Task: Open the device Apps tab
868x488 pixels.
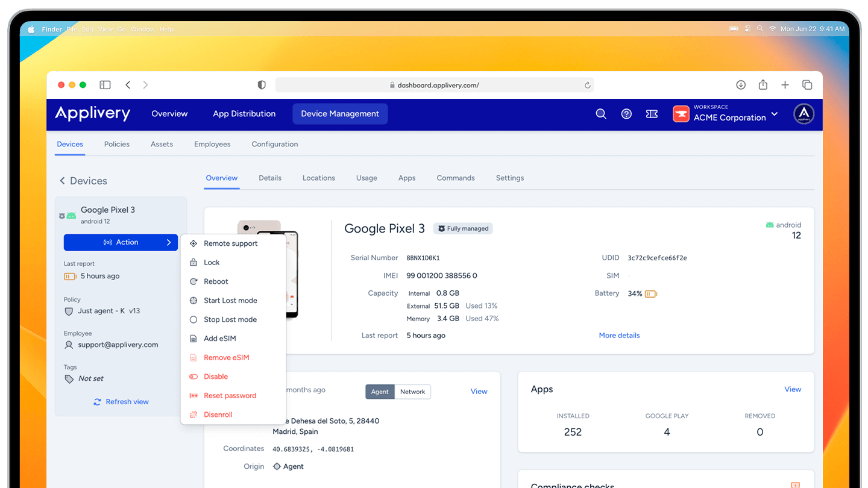Action: click(x=407, y=178)
